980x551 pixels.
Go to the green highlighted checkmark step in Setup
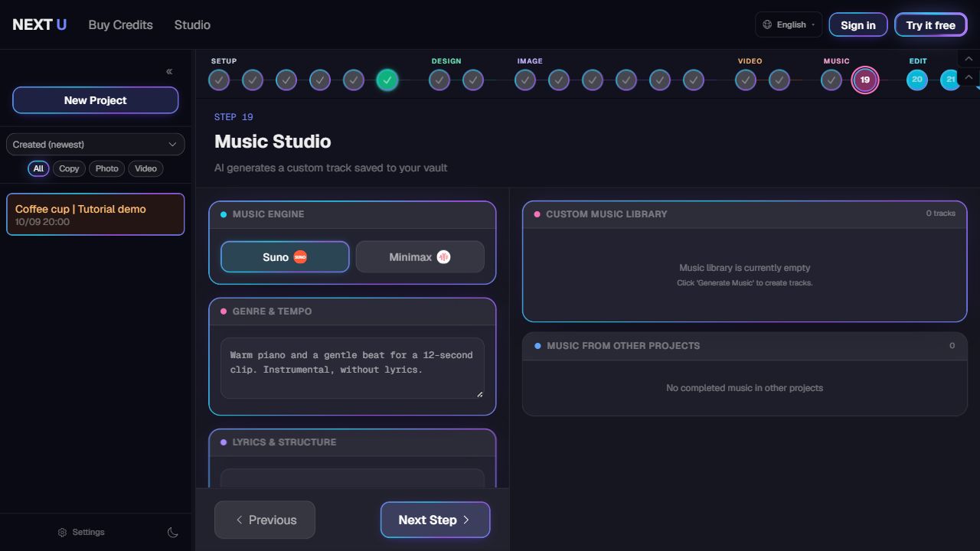(387, 80)
